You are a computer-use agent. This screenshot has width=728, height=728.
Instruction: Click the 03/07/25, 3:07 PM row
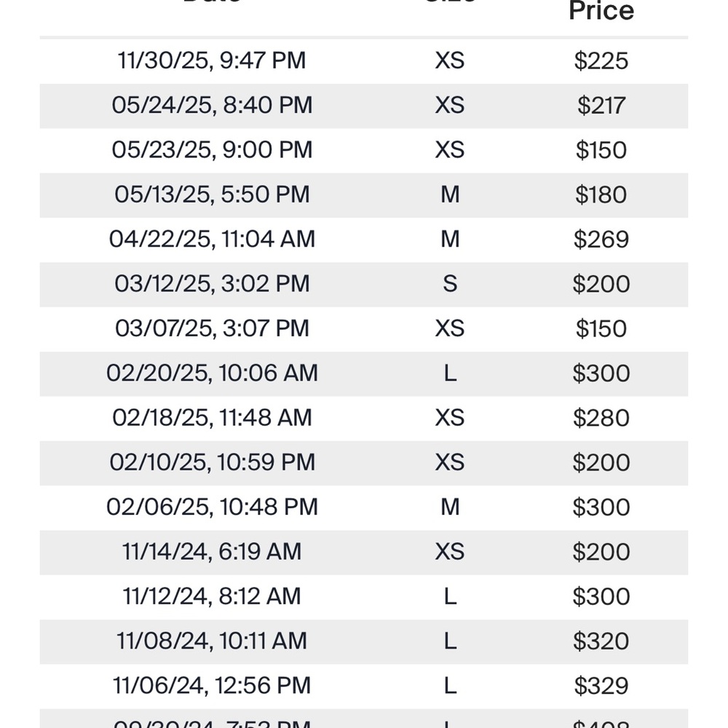point(363,329)
